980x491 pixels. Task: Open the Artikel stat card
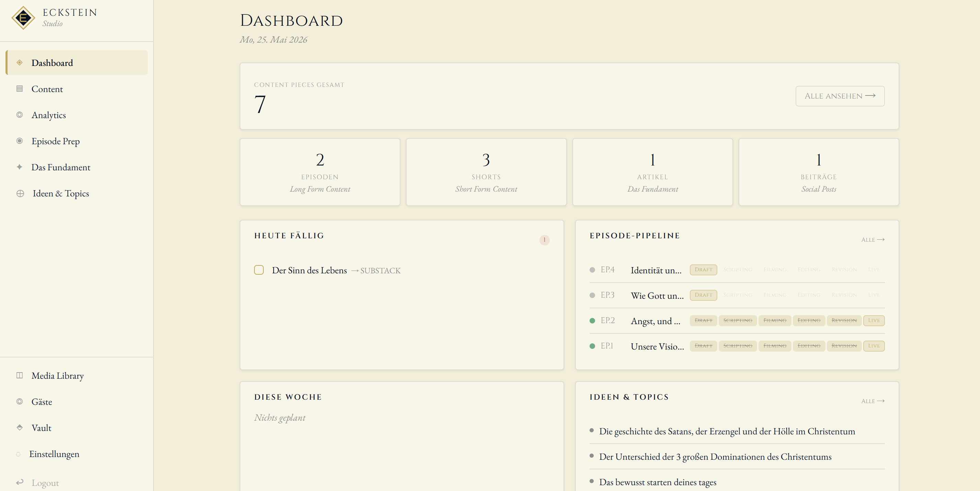tap(652, 172)
